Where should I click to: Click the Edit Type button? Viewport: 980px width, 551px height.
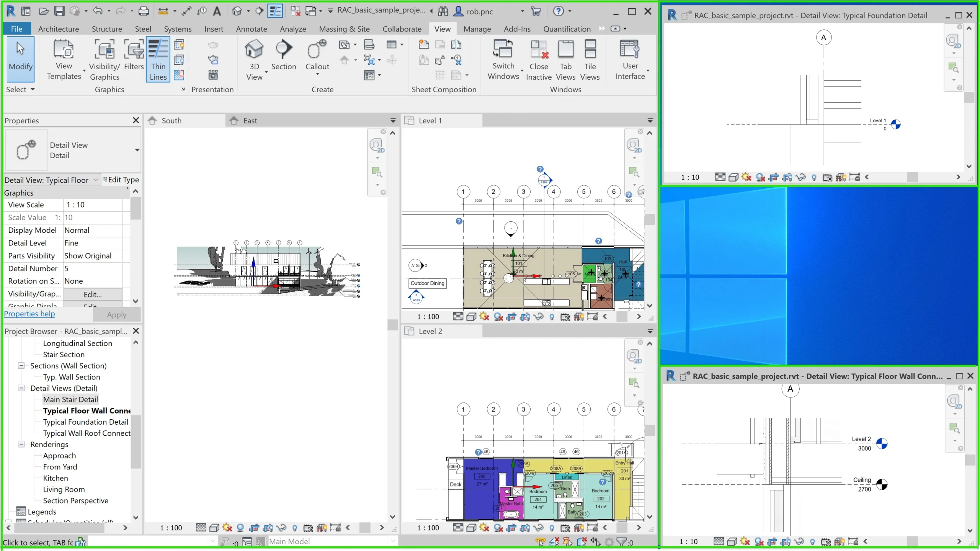coord(121,180)
